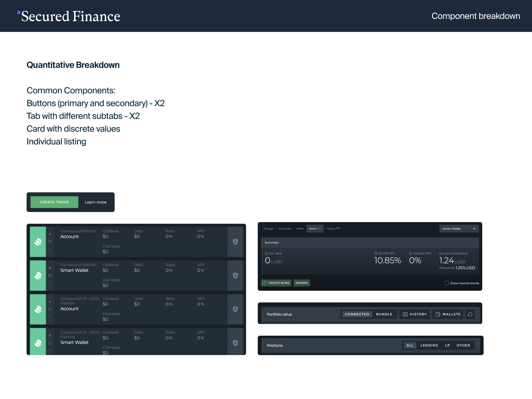Image resolution: width=532 pixels, height=399 pixels.
Task: Filter positions by LENDING
Action: [x=429, y=346]
